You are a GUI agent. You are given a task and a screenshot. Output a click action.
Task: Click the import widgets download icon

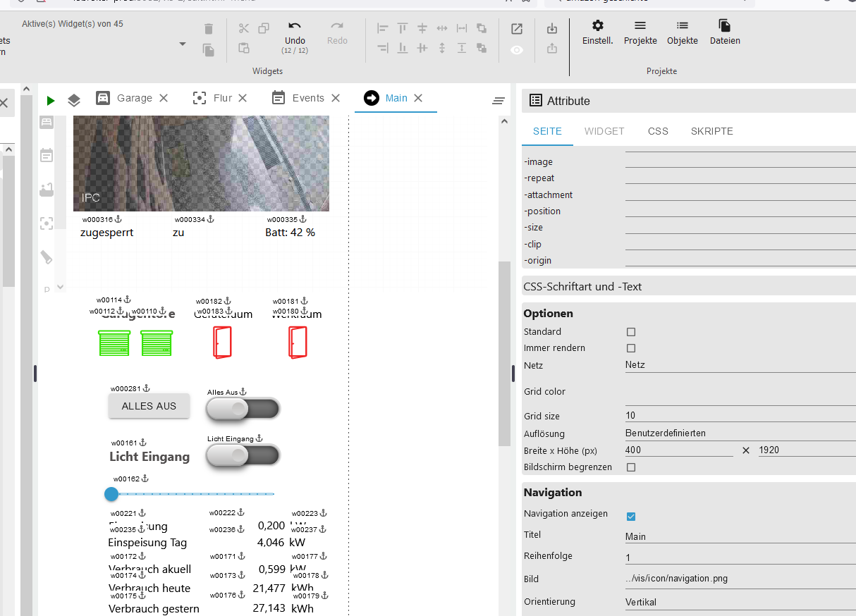tap(552, 29)
